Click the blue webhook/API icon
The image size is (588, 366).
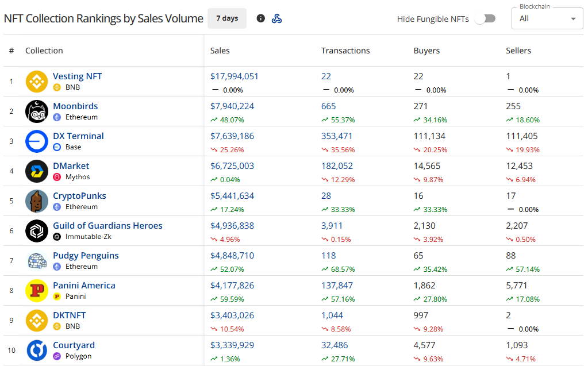coord(276,18)
